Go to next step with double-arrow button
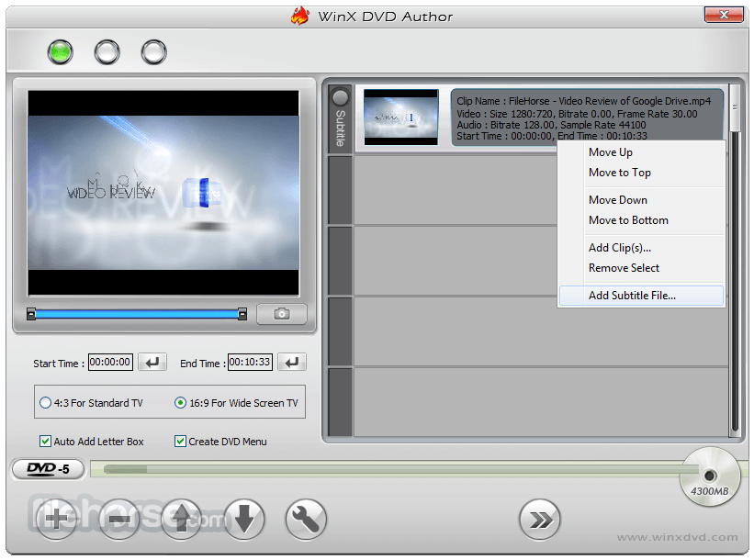754x560 pixels. pyautogui.click(x=540, y=520)
